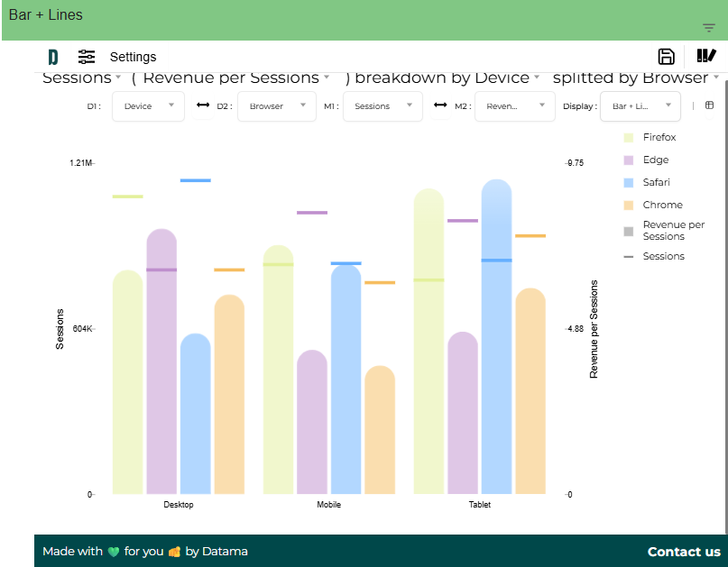Click the save floppy disk icon
Image resolution: width=728 pixels, height=567 pixels.
[666, 56]
